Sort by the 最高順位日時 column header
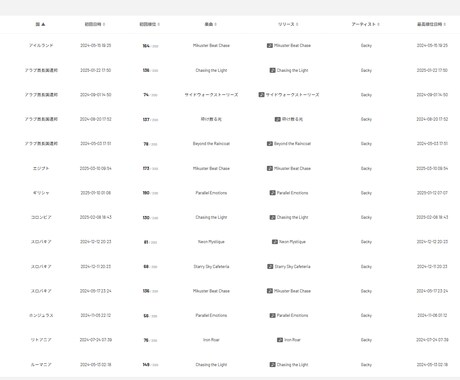Viewport: 460px width, 380px height. pyautogui.click(x=431, y=24)
